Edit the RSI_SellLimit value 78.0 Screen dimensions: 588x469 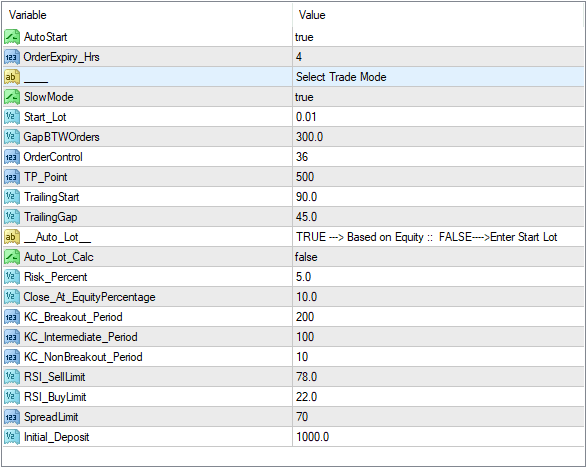coord(438,377)
